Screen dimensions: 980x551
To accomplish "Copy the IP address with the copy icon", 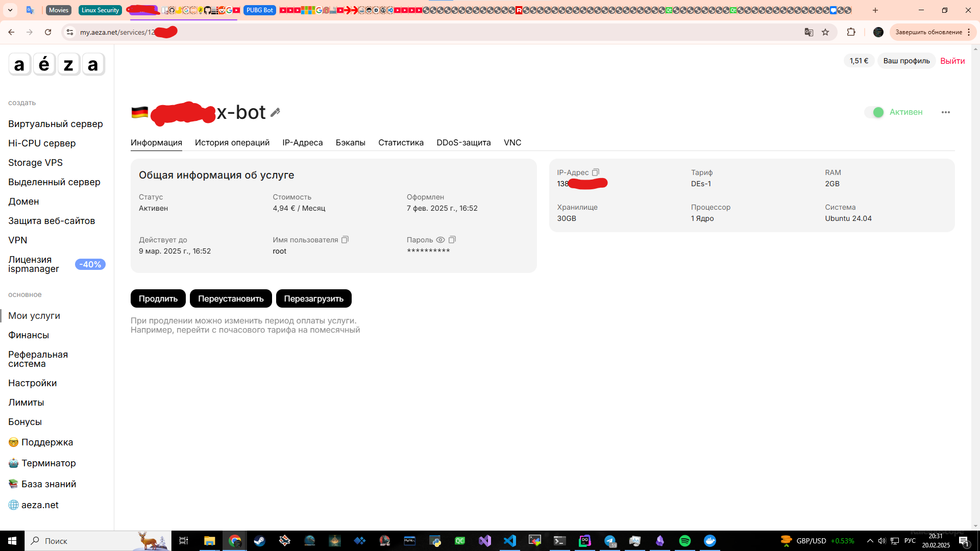I will pyautogui.click(x=595, y=172).
